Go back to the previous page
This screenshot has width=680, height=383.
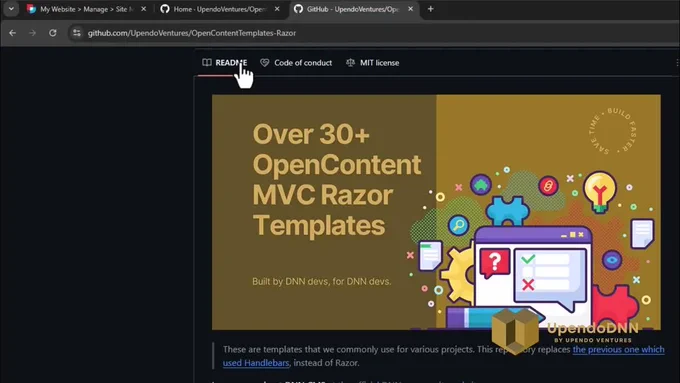[13, 33]
